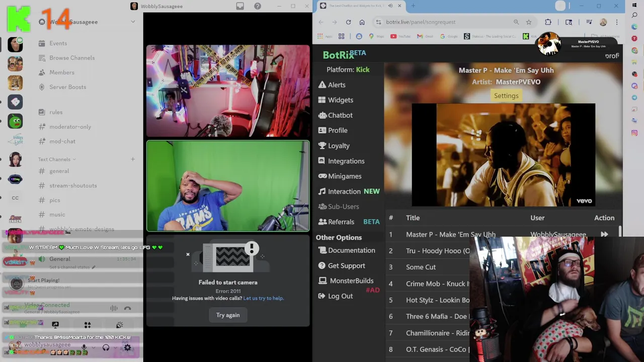Open Widgets in BotRix sidebar

click(x=336, y=100)
